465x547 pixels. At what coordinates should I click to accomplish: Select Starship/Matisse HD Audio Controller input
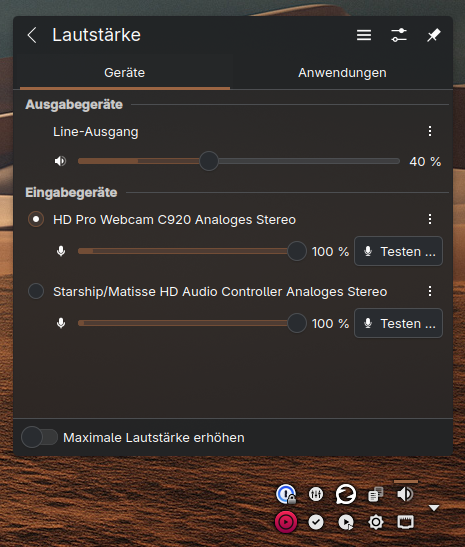point(36,291)
